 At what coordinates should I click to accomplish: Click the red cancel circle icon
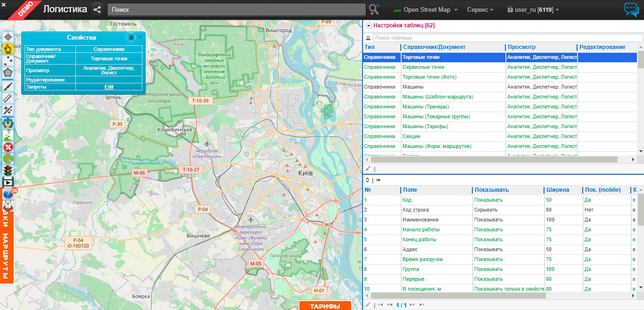click(8, 147)
